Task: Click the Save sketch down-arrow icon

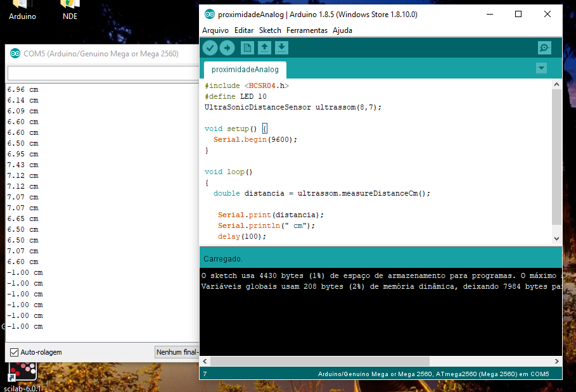Action: coord(282,48)
